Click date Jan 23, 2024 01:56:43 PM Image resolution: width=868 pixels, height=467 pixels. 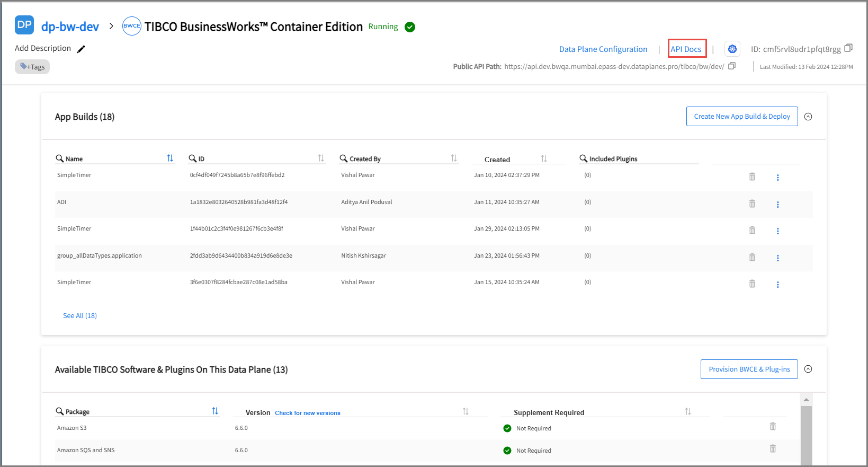507,255
